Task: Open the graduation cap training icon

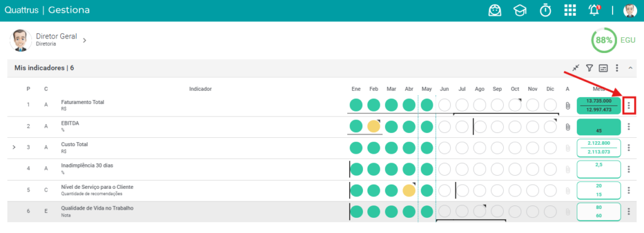Action: (x=519, y=11)
